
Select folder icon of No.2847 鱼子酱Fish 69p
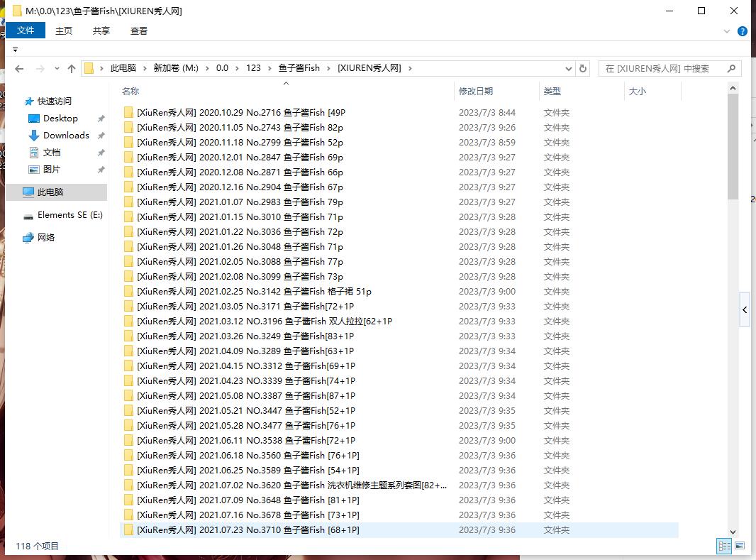click(x=128, y=158)
